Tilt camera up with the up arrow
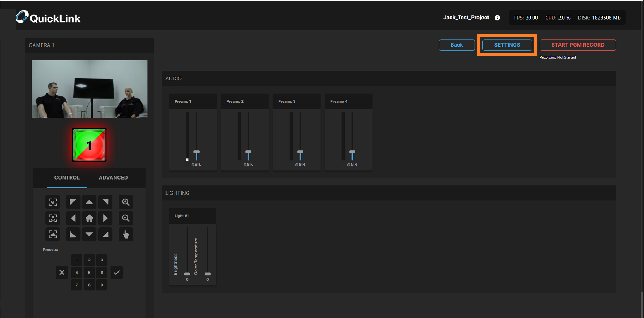The height and width of the screenshot is (318, 644). [x=89, y=202]
